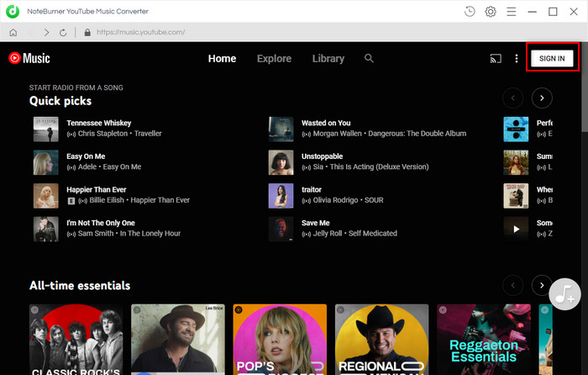Click the All-time essentials heading
The image size is (588, 375).
[x=80, y=286]
